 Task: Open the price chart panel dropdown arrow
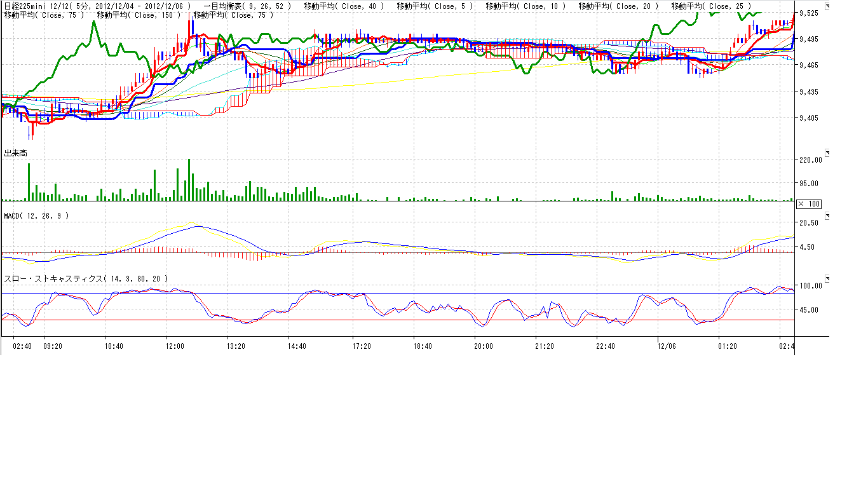point(827,6)
